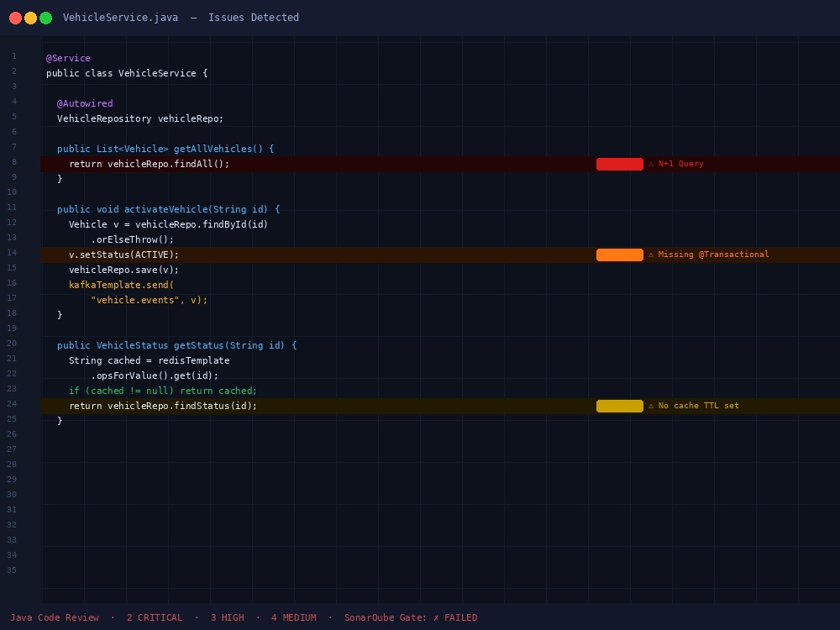The width and height of the screenshot is (840, 630).
Task: Click the '@Autowired' annotation
Action: tap(85, 103)
